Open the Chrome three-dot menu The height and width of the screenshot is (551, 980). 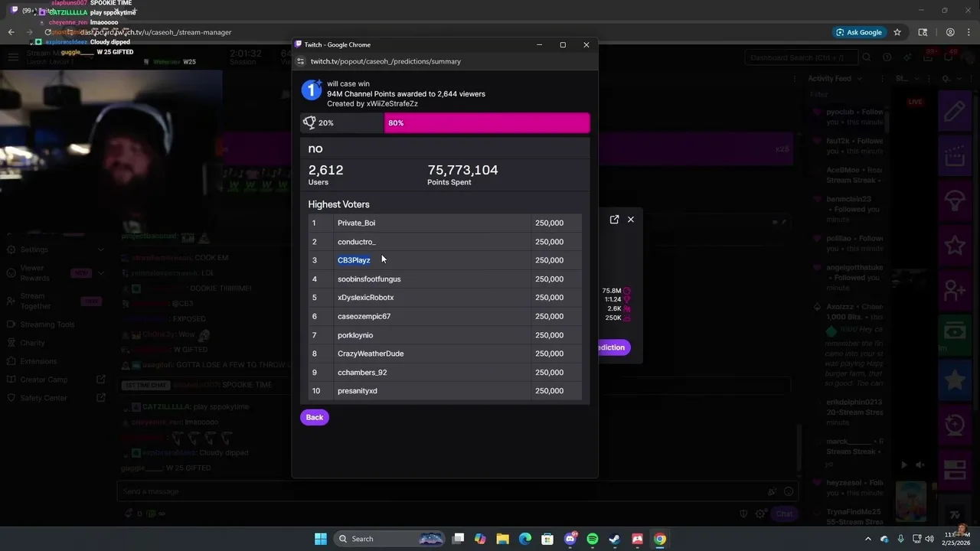[968, 32]
